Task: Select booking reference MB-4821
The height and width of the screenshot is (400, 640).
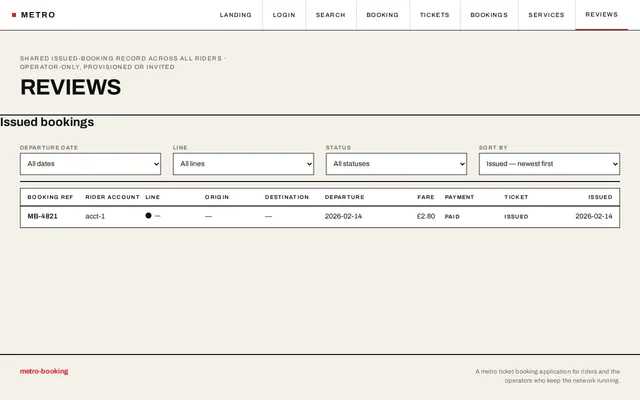Action: tap(42, 216)
